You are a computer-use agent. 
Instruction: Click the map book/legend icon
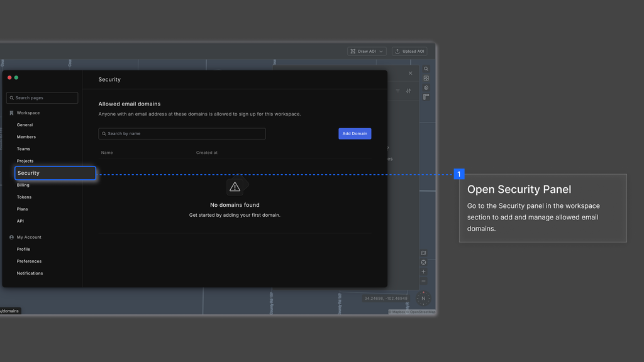(x=423, y=253)
